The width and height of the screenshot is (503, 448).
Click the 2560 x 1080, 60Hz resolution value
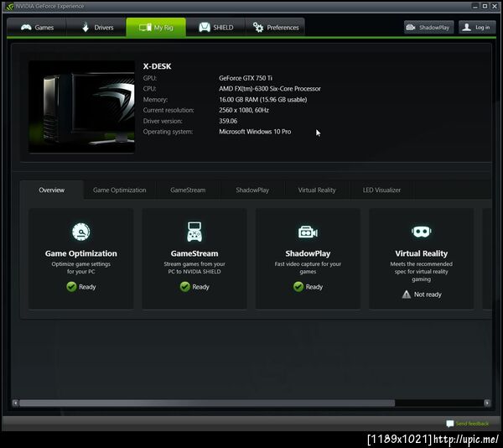click(244, 110)
